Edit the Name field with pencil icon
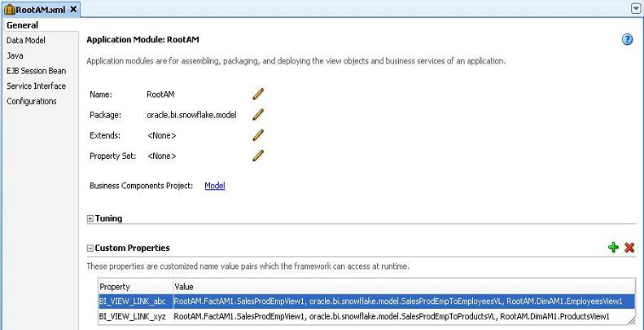644x330 pixels. 258,94
